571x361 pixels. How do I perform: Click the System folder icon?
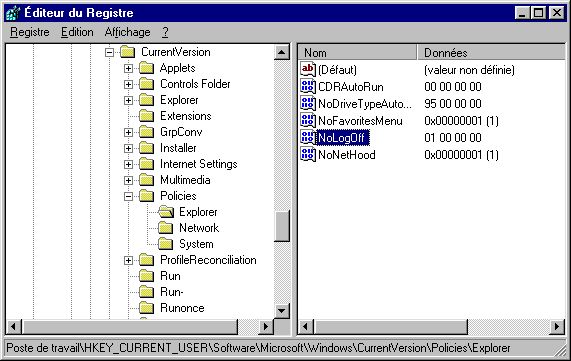coord(166,244)
